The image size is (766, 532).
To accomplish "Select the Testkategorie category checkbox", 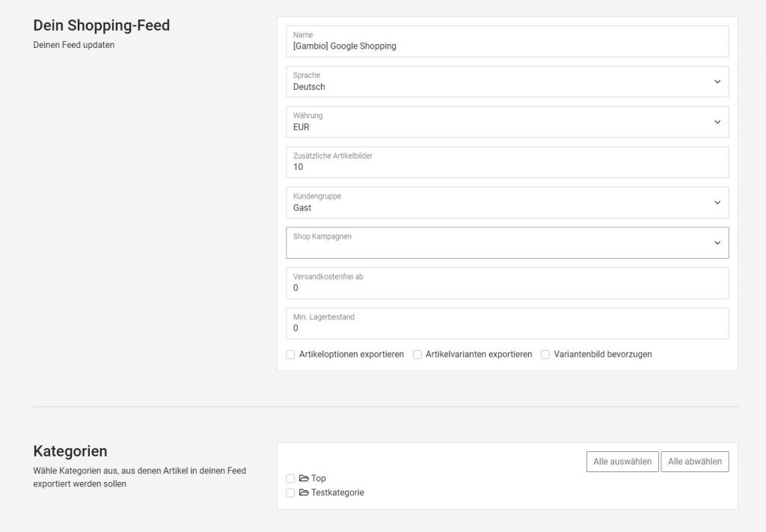I will click(290, 492).
